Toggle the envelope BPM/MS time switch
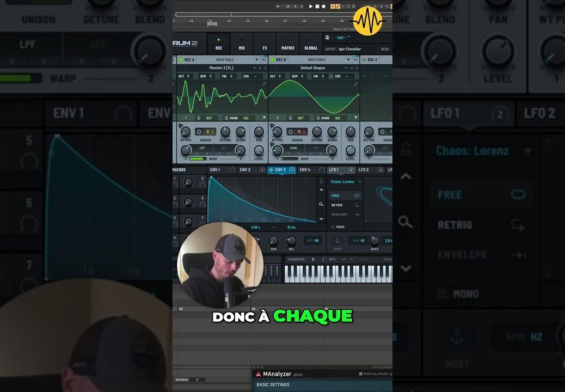Viewport: 565px width, 392px height. 312,241
